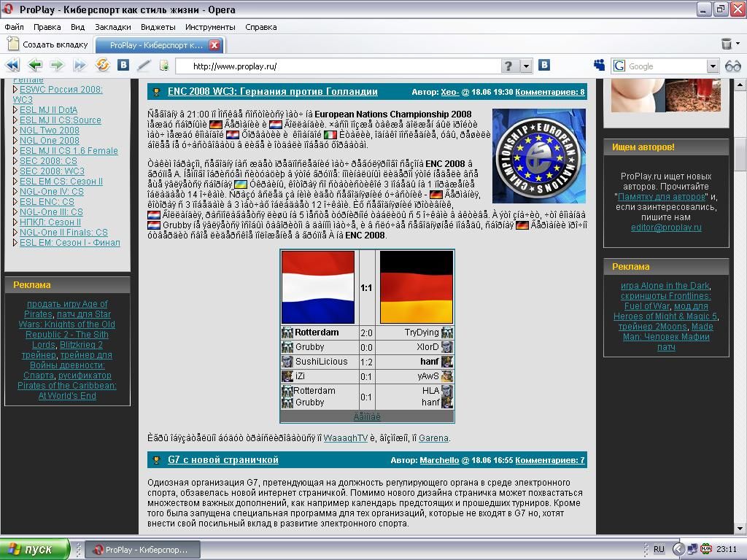Click the glasses icon beside search box
Screen dimensions: 747x560
[x=733, y=66]
